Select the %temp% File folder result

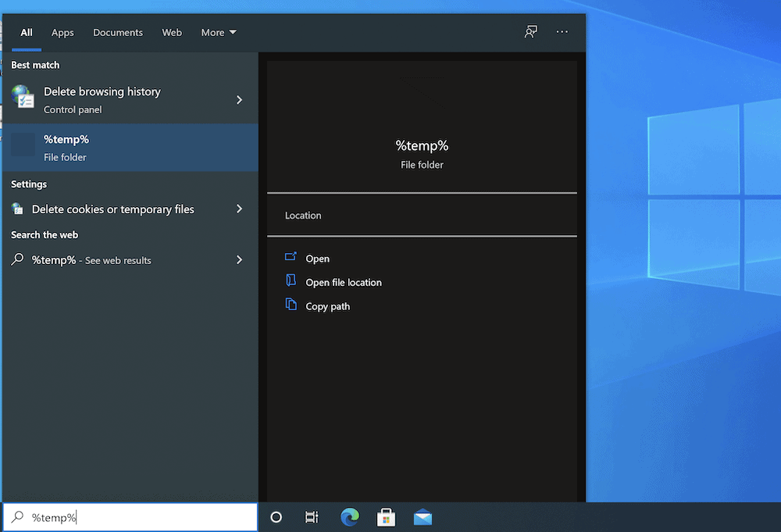[129, 147]
